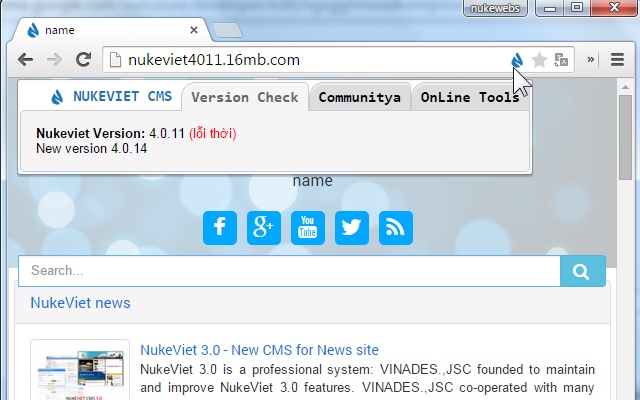Click the NukeViet extension flame icon in address bar
The height and width of the screenshot is (400, 640).
[517, 60]
